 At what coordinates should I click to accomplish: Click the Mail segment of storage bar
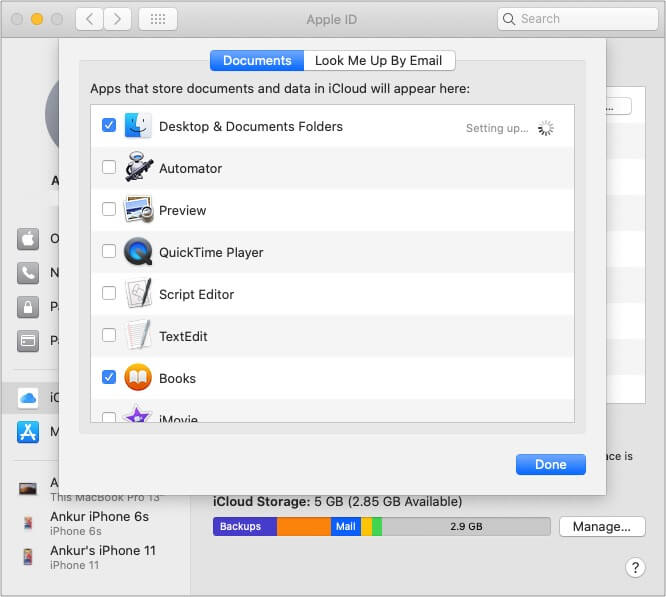click(346, 527)
